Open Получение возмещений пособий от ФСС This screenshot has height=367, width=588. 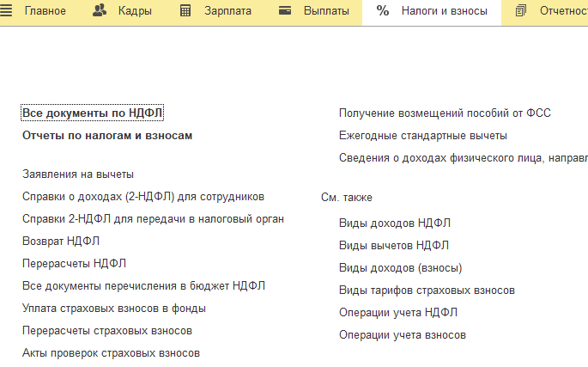coord(445,113)
